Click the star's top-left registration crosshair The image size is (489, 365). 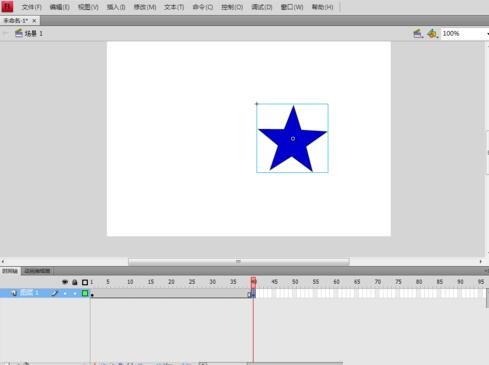coord(257,104)
